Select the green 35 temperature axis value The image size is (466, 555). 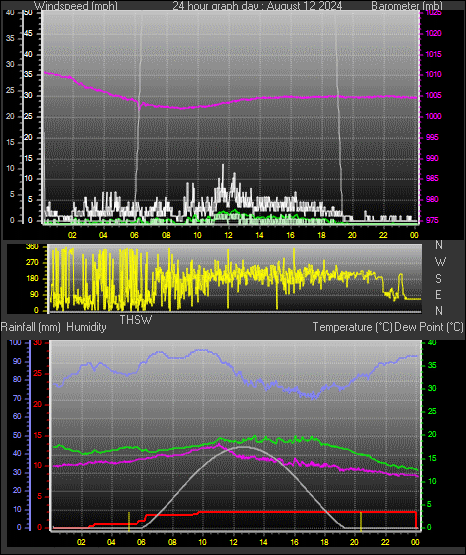click(432, 365)
